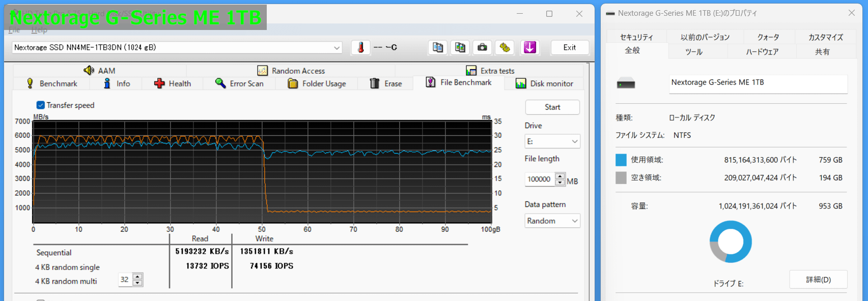
Task: Click the "13732 IOPS" read value
Action: point(207,266)
